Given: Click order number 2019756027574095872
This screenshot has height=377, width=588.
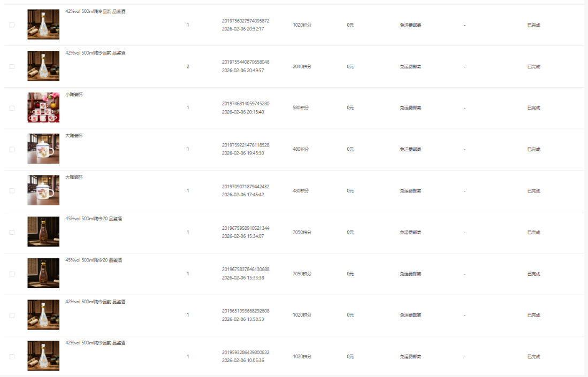Looking at the screenshot, I should pyautogui.click(x=246, y=21).
